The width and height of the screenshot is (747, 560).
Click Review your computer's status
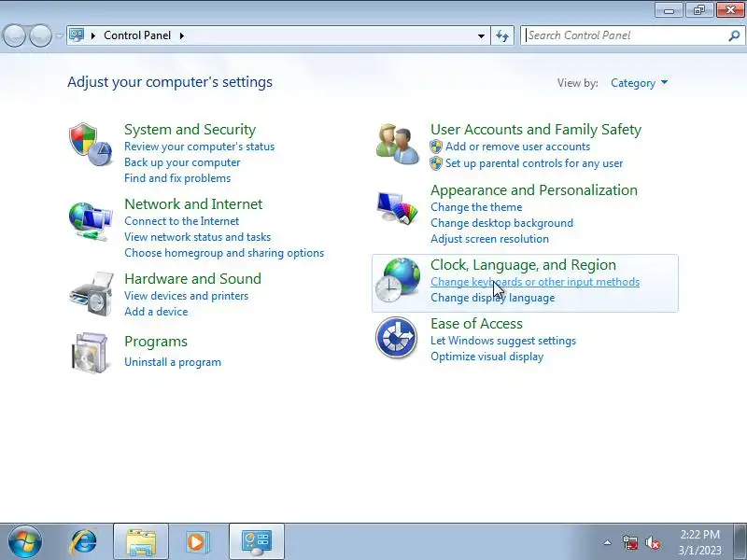pyautogui.click(x=199, y=147)
